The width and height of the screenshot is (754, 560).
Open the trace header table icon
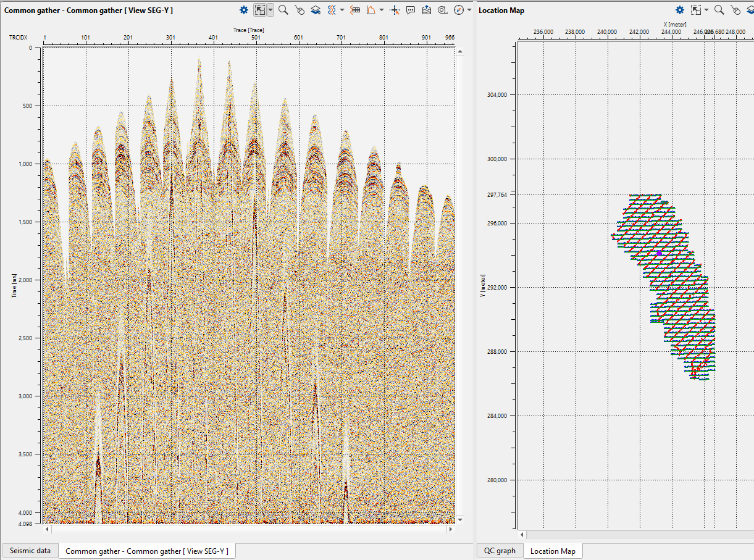[x=355, y=10]
